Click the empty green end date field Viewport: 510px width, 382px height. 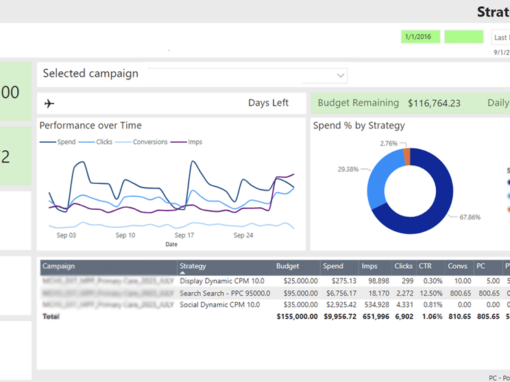pos(464,37)
